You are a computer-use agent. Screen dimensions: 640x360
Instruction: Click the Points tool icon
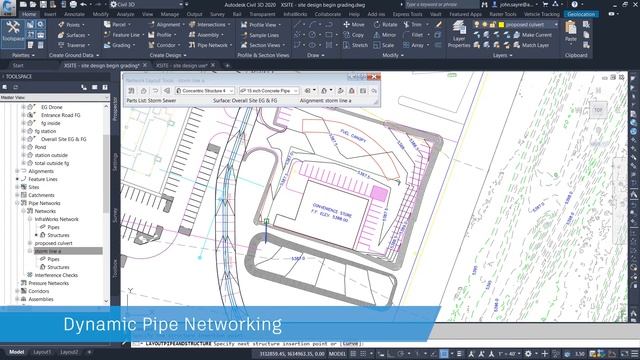pyautogui.click(x=61, y=24)
